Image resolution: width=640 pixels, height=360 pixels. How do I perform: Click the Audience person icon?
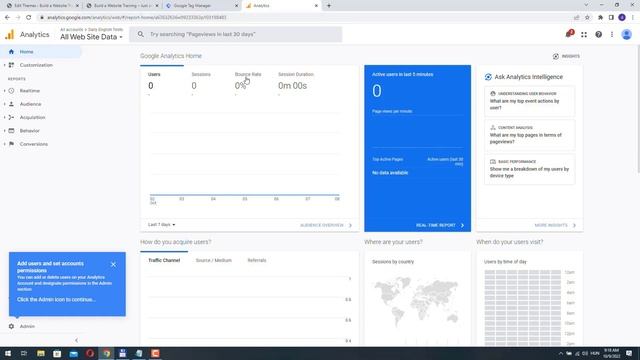click(11, 104)
